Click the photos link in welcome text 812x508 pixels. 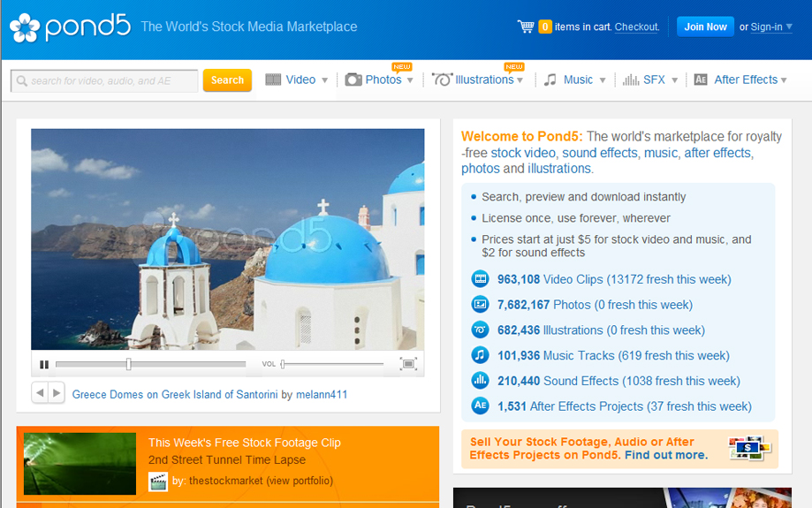(x=481, y=169)
